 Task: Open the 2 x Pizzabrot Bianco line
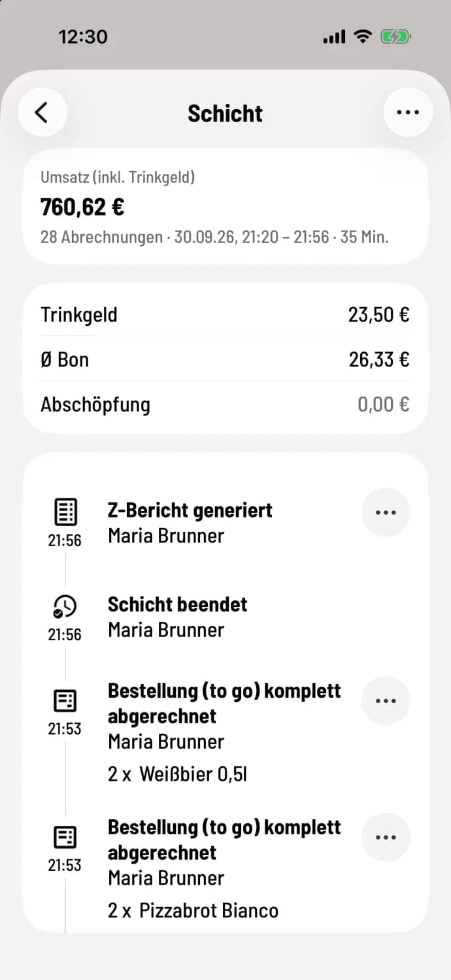tap(193, 911)
